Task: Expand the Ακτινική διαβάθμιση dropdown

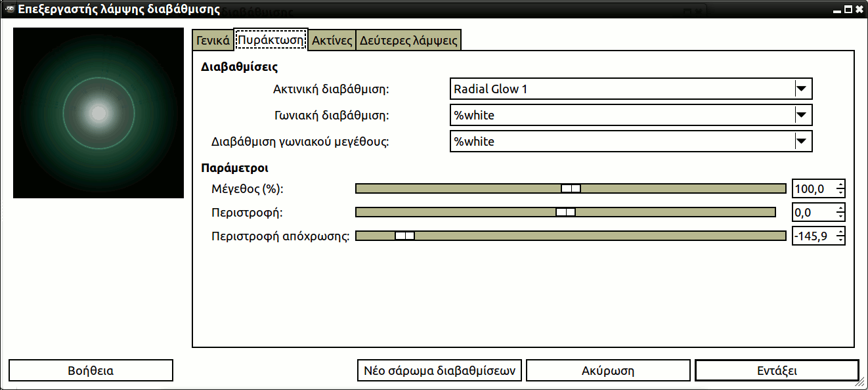Action: pos(800,89)
